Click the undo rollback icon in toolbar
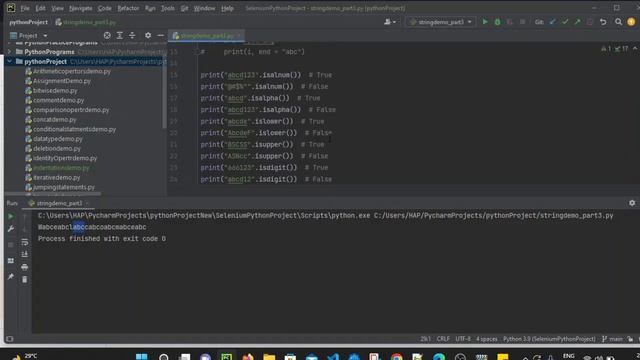The width and height of the screenshot is (640, 360). pos(603,22)
